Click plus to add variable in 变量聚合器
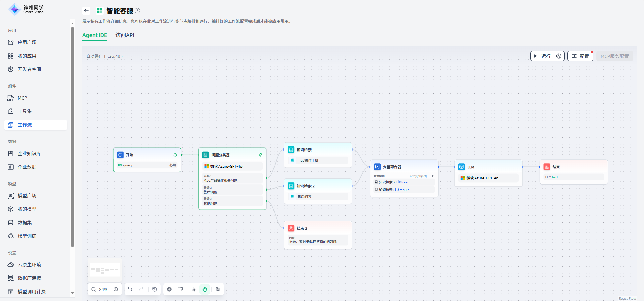The width and height of the screenshot is (644, 301). 433,176
